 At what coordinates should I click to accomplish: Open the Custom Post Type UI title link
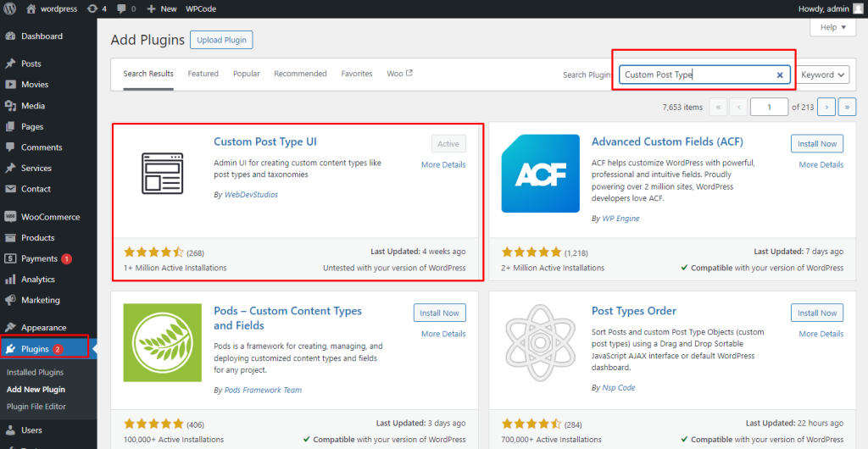tap(265, 141)
